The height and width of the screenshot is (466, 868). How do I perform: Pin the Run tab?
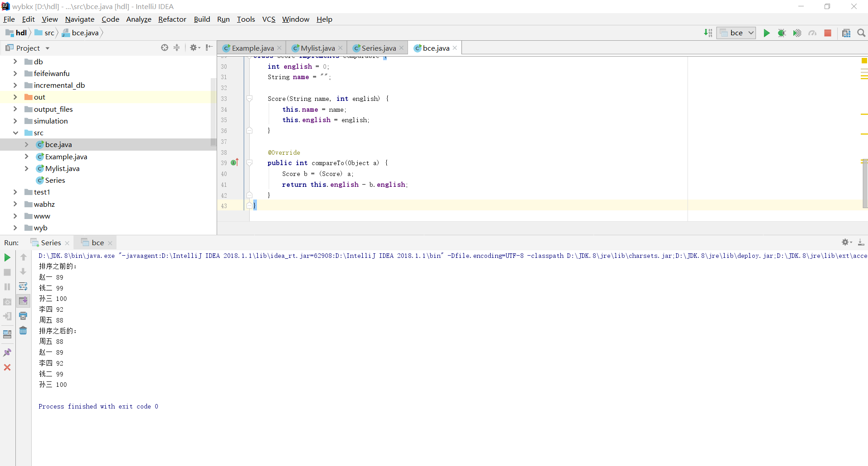point(7,352)
